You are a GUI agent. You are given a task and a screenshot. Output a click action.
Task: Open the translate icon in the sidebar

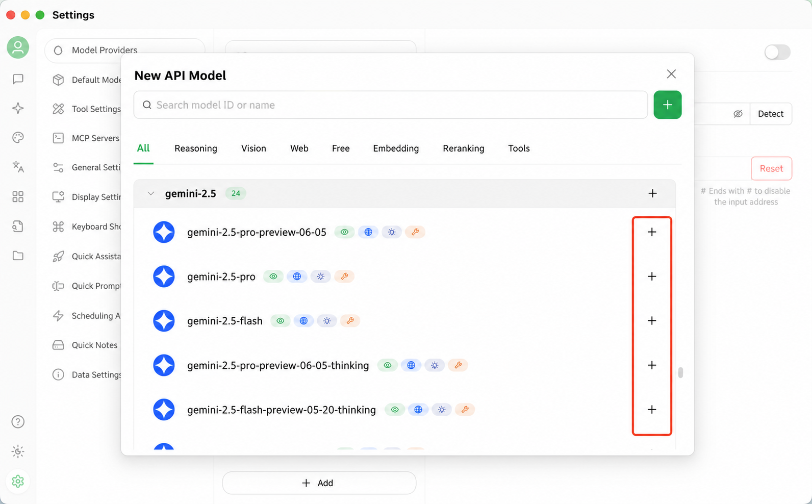pos(18,167)
